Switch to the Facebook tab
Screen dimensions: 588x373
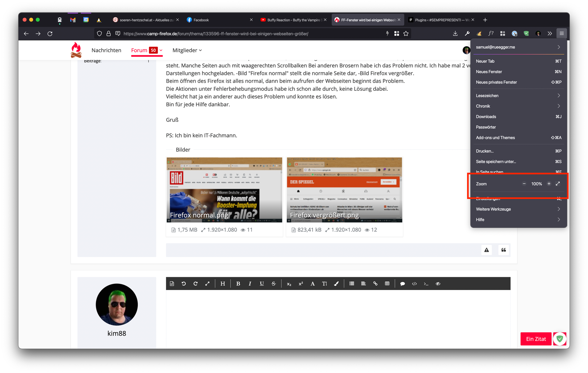pos(219,20)
